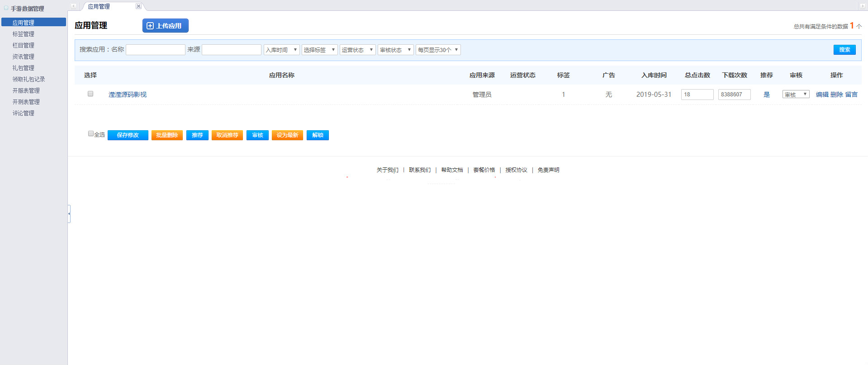Open the 入库时间 dropdown filter
This screenshot has width=868, height=365.
(281, 50)
